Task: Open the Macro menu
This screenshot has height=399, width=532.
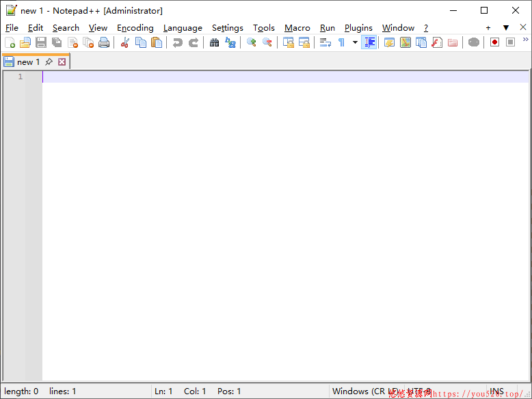Action: pos(297,28)
